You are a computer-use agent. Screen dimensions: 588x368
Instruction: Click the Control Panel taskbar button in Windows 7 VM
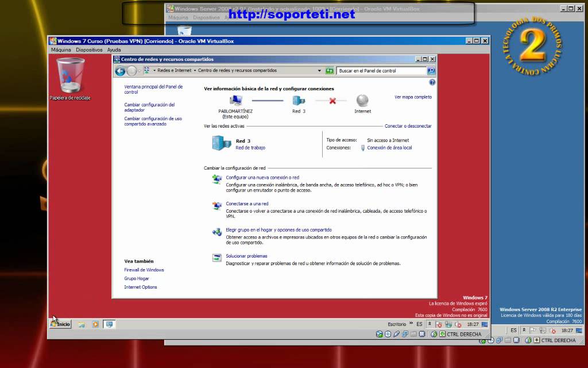[x=109, y=324]
